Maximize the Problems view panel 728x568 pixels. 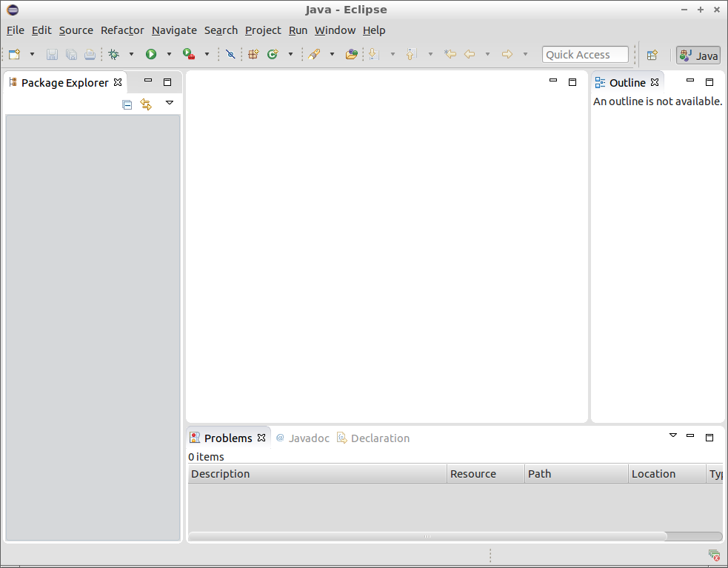coord(709,438)
